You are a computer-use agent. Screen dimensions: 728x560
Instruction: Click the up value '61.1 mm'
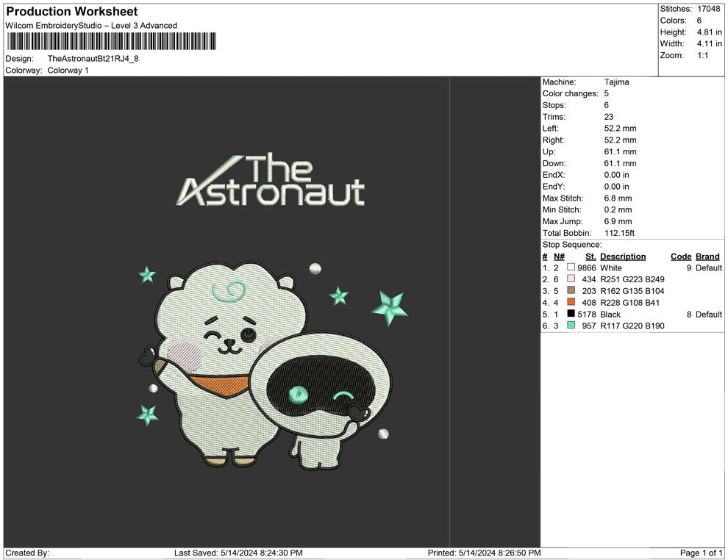pos(621,151)
